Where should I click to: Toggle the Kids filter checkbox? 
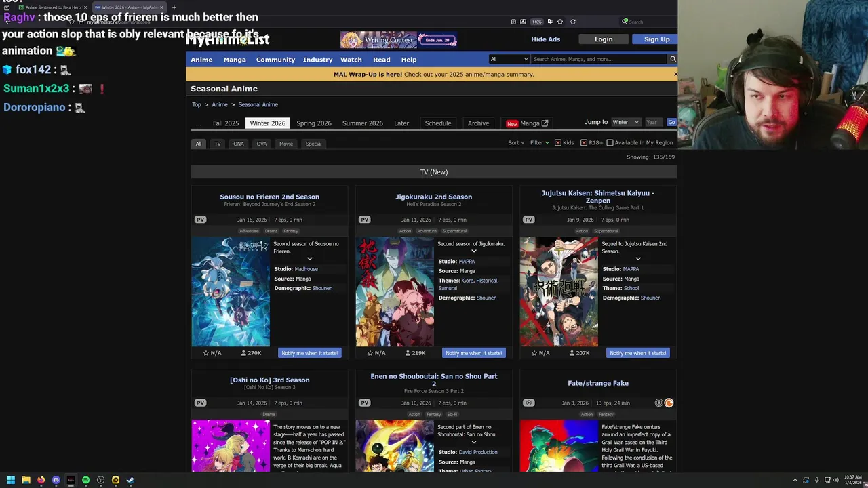pyautogui.click(x=557, y=143)
